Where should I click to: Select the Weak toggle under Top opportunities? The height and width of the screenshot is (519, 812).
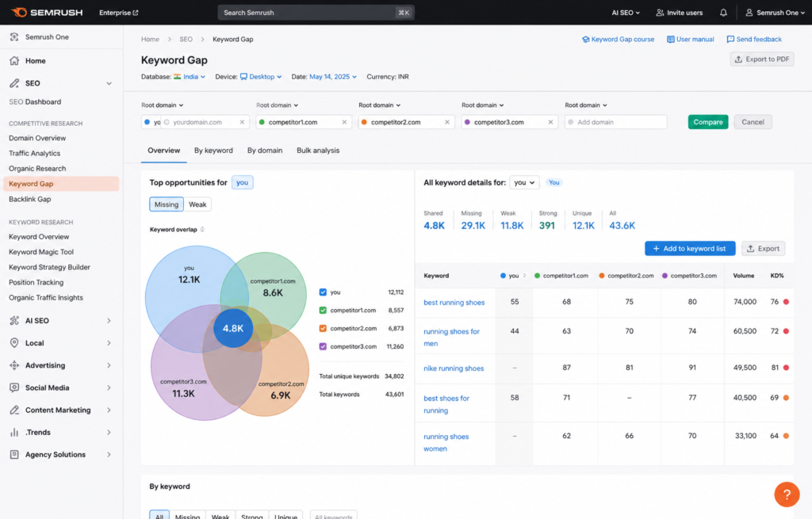(x=197, y=204)
